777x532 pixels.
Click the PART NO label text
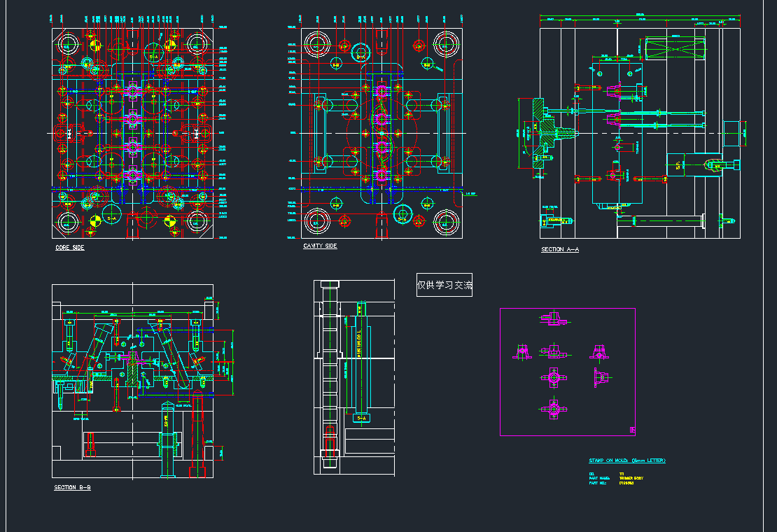click(x=599, y=483)
